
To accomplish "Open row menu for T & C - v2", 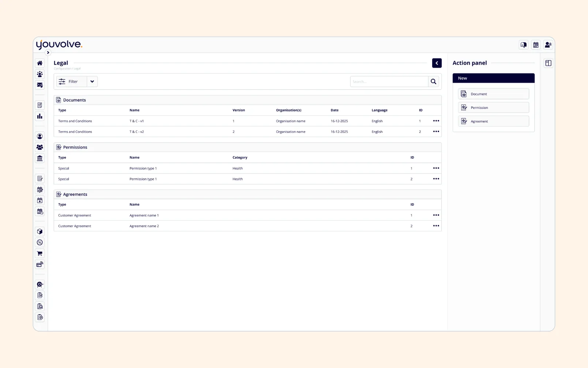I will click(436, 131).
